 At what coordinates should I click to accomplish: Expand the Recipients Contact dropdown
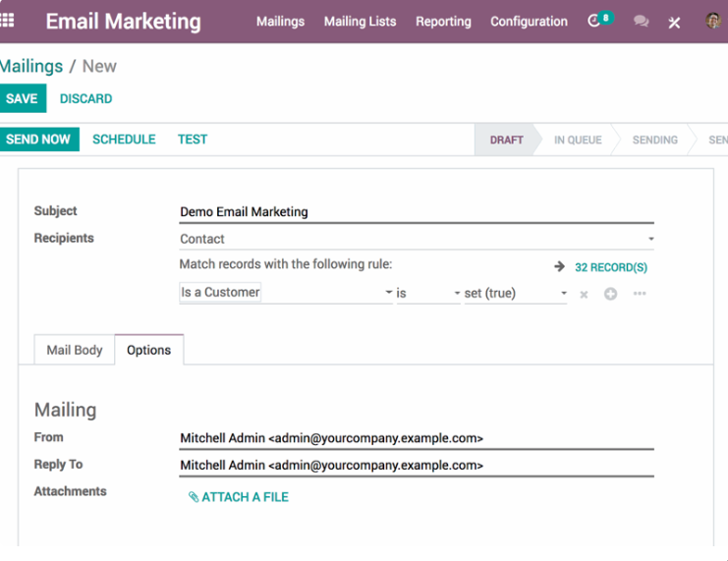pyautogui.click(x=417, y=239)
